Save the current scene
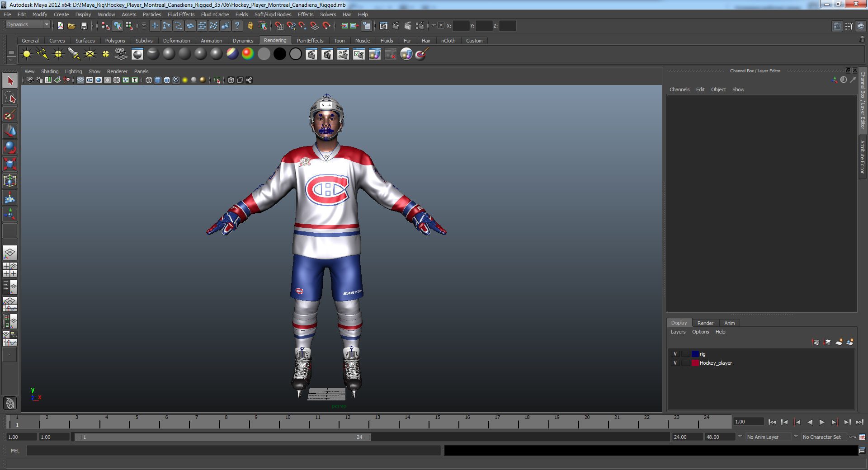This screenshot has width=868, height=470. pyautogui.click(x=84, y=26)
